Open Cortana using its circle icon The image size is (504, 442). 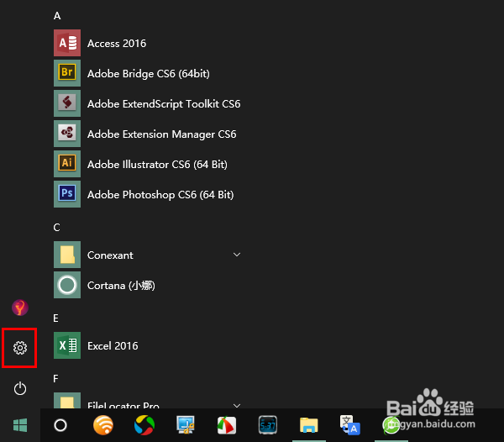(67, 285)
